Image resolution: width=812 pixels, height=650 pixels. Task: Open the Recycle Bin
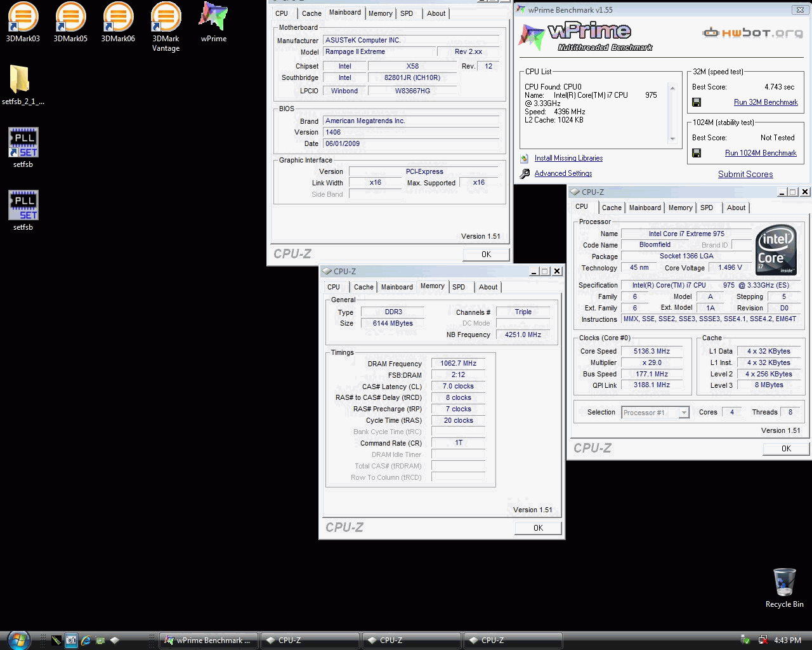[x=785, y=588]
